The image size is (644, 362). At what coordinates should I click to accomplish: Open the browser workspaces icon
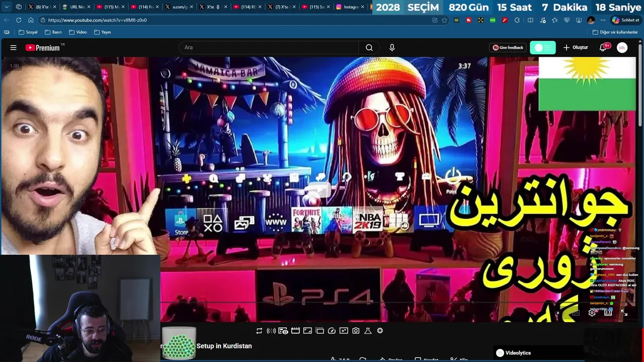tap(19, 7)
